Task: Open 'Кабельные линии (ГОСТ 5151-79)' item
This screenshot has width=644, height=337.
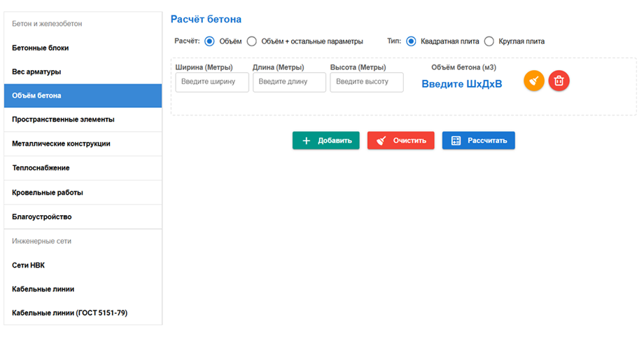Action: [83, 312]
